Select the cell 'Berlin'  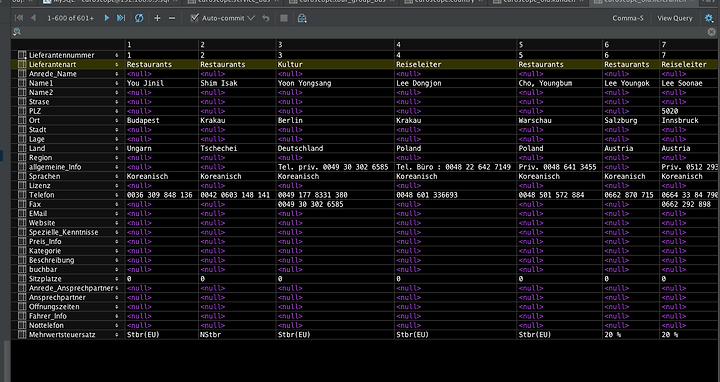click(x=335, y=120)
